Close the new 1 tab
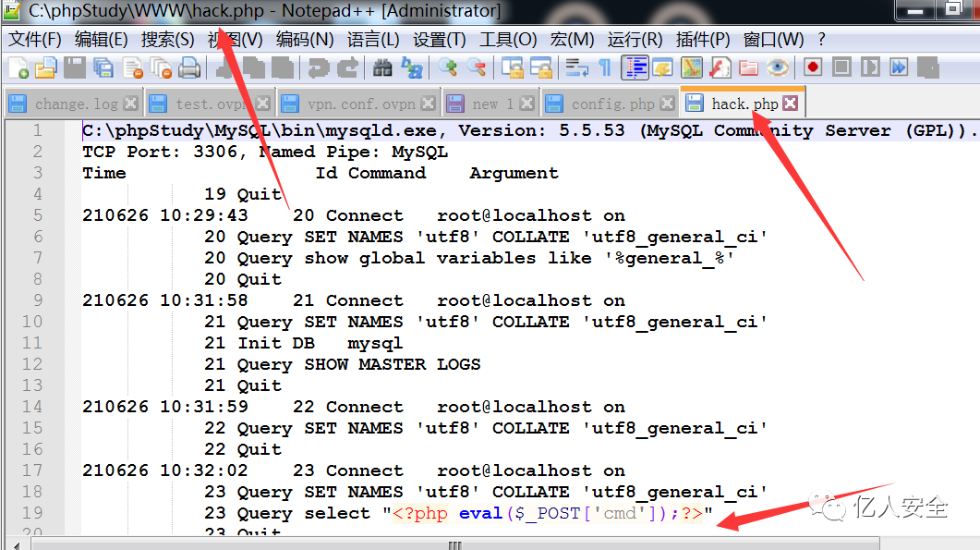Image resolution: width=980 pixels, height=550 pixels. pyautogui.click(x=527, y=104)
